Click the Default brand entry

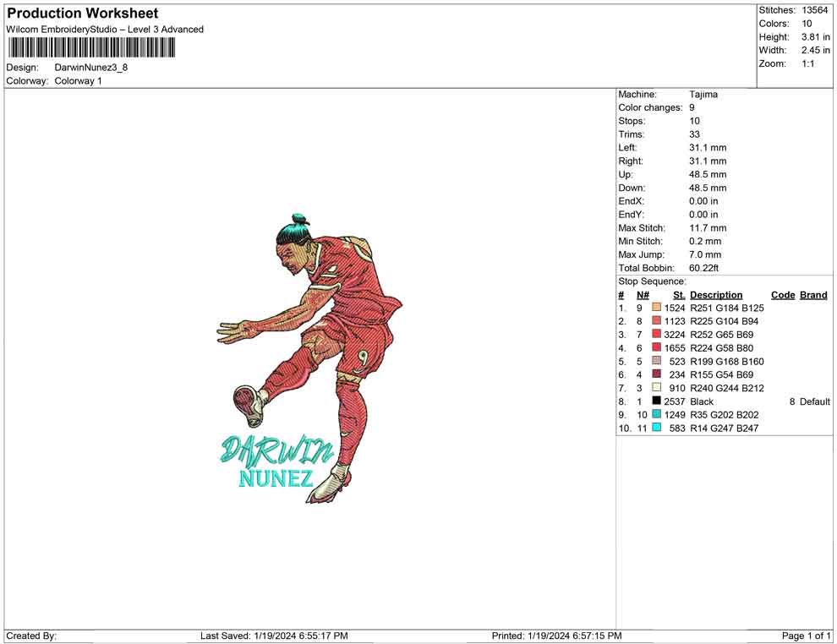pos(814,401)
